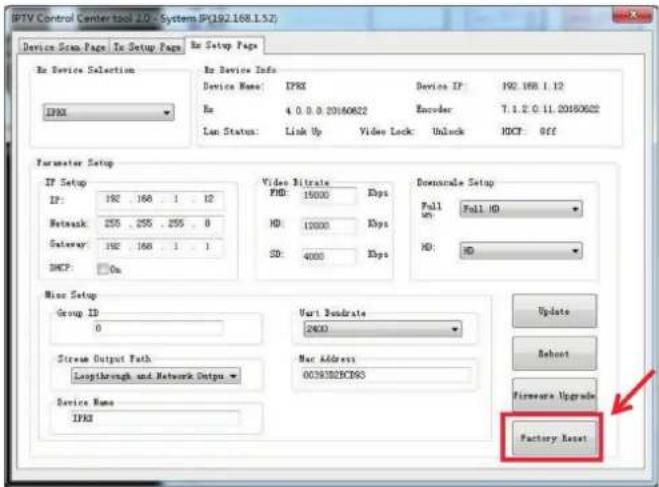Expand the HD downscale dropdown
Image resolution: width=659 pixels, height=487 pixels.
point(521,251)
